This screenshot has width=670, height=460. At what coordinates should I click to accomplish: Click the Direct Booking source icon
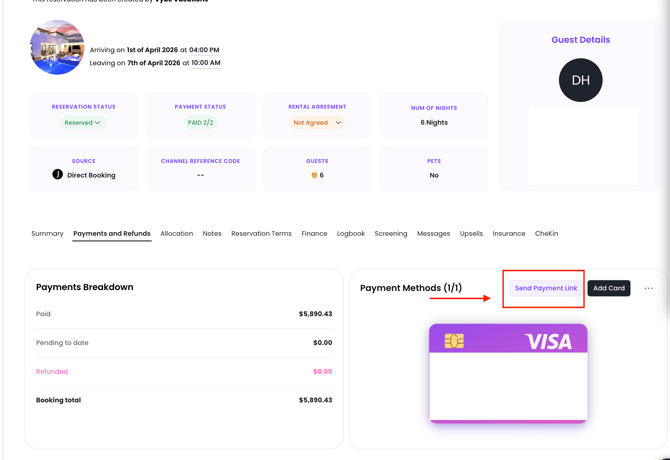[58, 175]
